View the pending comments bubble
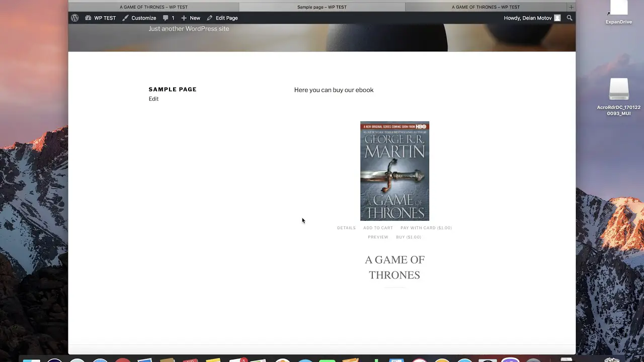644x362 pixels. click(x=169, y=18)
